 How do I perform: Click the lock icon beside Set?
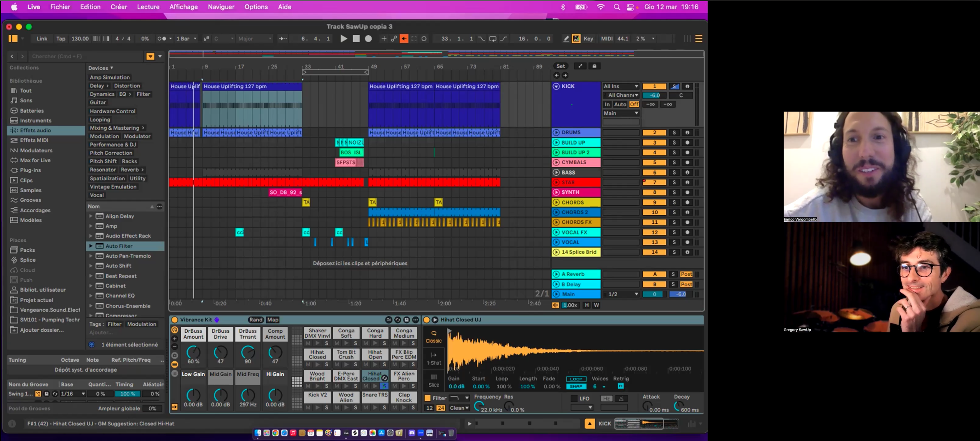594,66
